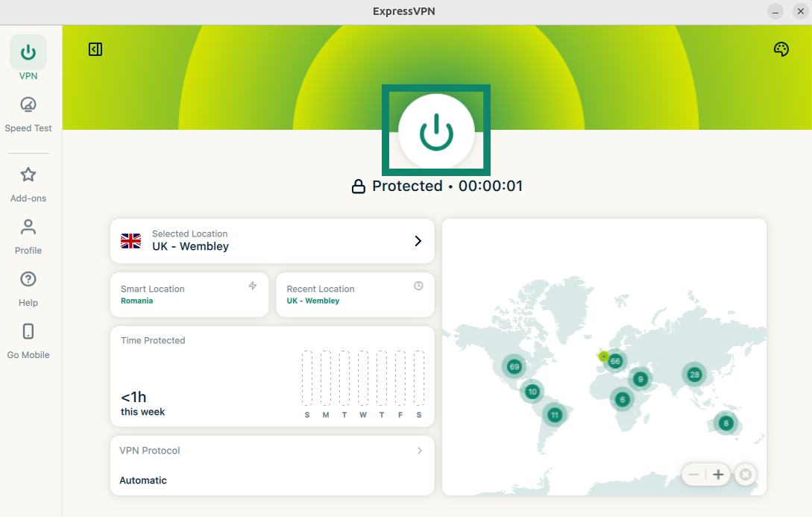Connect to Smart Location Romania
Image resolution: width=812 pixels, height=517 pixels.
189,295
